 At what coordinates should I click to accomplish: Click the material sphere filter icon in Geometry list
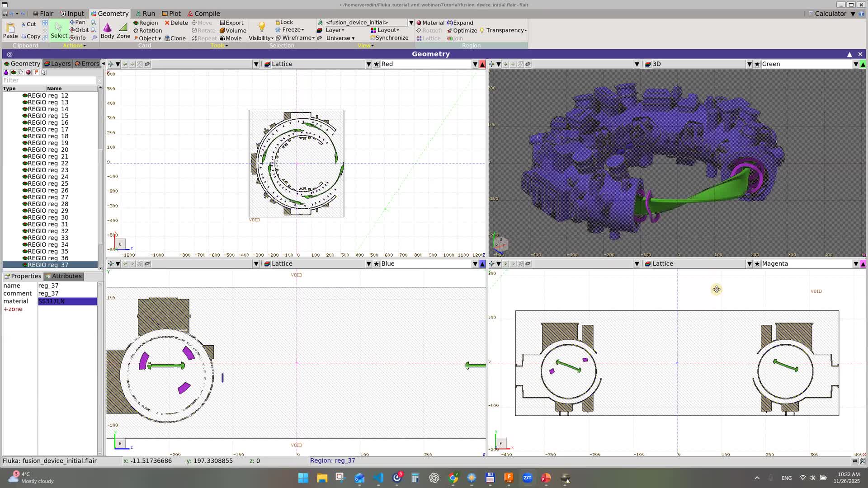pyautogui.click(x=28, y=72)
